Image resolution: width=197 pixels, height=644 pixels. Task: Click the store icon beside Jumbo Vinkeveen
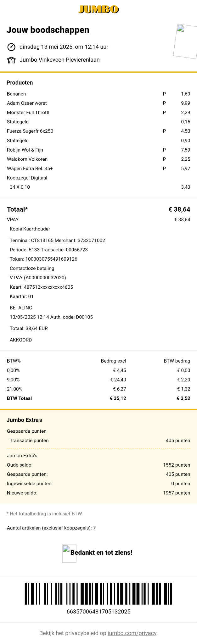[11, 60]
